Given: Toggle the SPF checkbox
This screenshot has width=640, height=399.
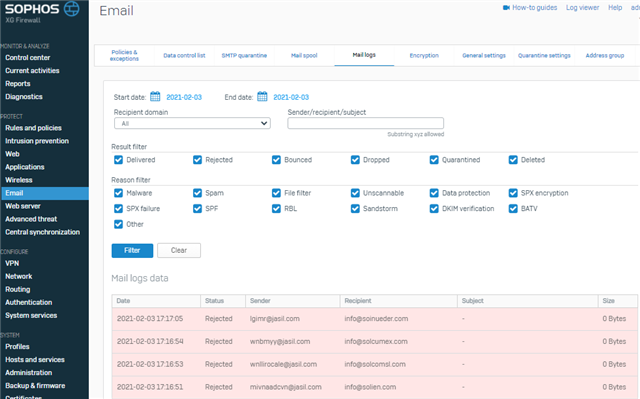Looking at the screenshot, I should click(197, 208).
